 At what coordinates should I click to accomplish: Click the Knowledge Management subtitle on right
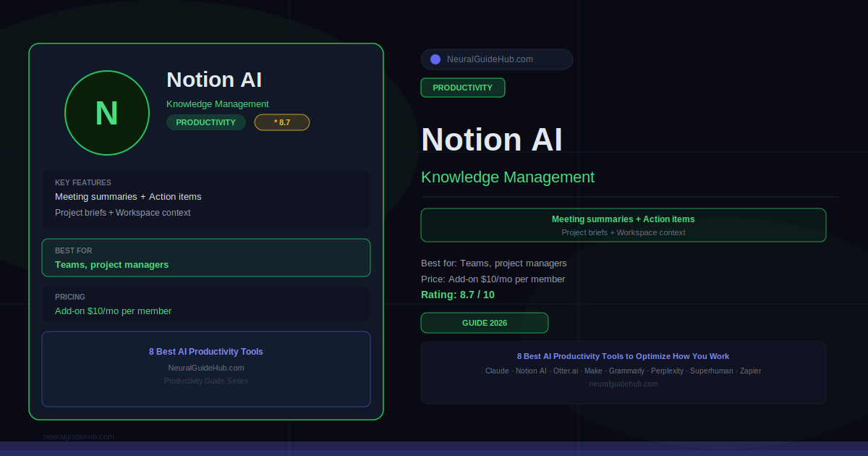click(x=508, y=177)
